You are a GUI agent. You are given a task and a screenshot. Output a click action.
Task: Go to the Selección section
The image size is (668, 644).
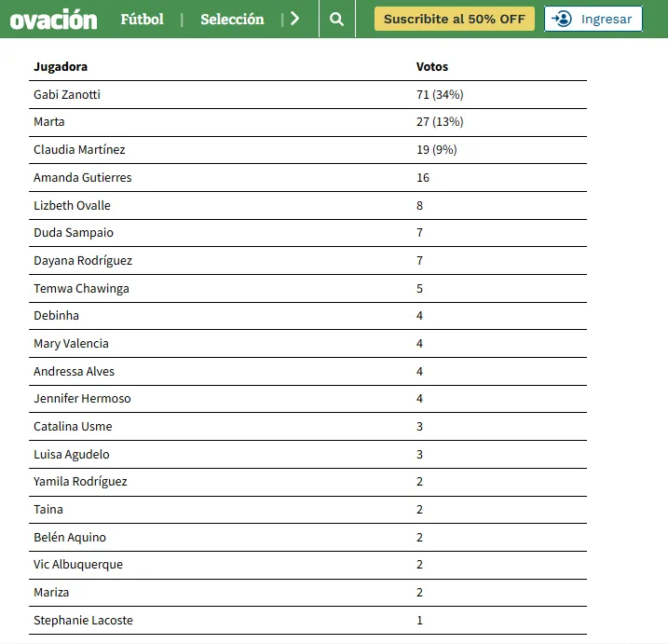232,19
